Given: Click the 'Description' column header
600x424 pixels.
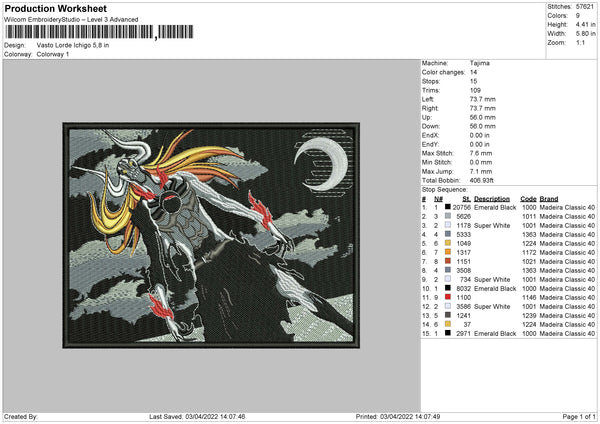Looking at the screenshot, I should [492, 199].
